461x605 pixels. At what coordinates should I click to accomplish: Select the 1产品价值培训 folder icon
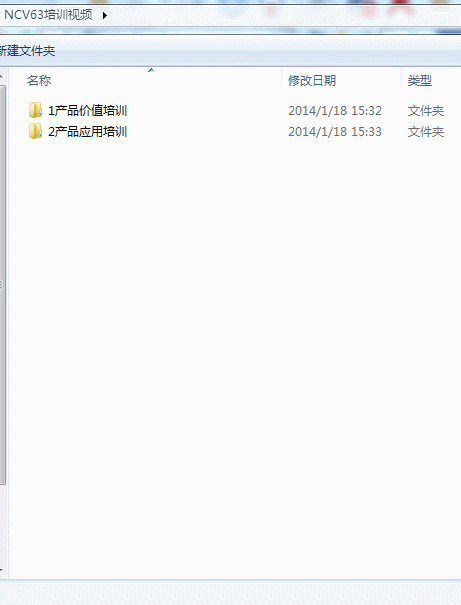[35, 110]
